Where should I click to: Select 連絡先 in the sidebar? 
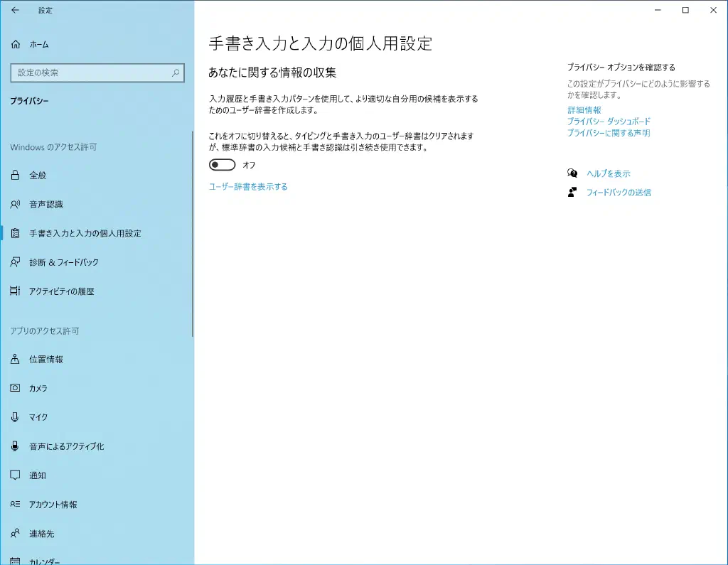pyautogui.click(x=41, y=534)
